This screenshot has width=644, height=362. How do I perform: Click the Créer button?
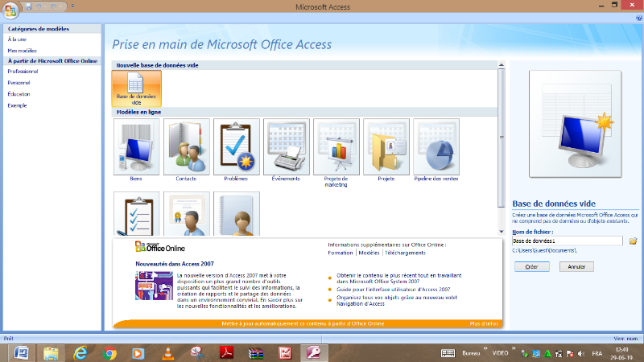532,267
